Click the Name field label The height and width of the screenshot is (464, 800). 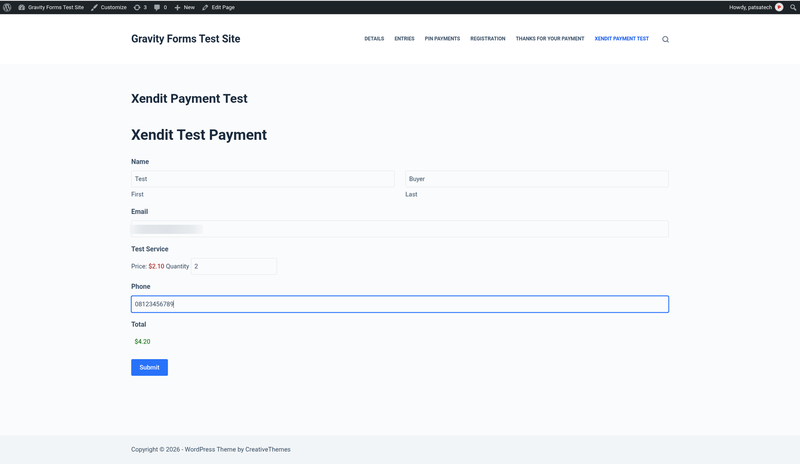pyautogui.click(x=140, y=161)
